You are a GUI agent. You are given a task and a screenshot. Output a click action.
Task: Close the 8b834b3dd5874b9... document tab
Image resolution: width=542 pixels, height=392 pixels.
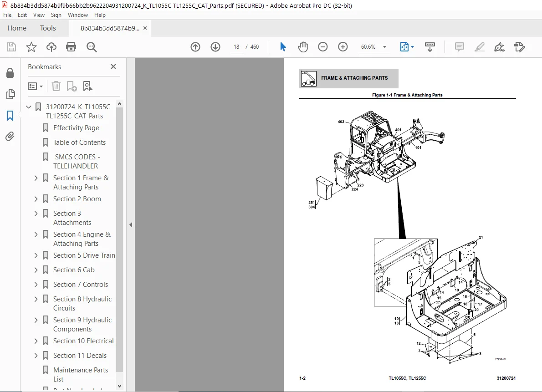(x=145, y=28)
